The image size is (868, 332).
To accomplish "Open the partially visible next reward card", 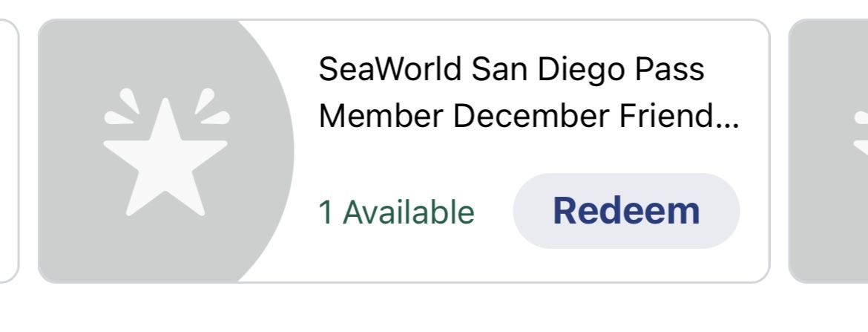I will coord(828,152).
